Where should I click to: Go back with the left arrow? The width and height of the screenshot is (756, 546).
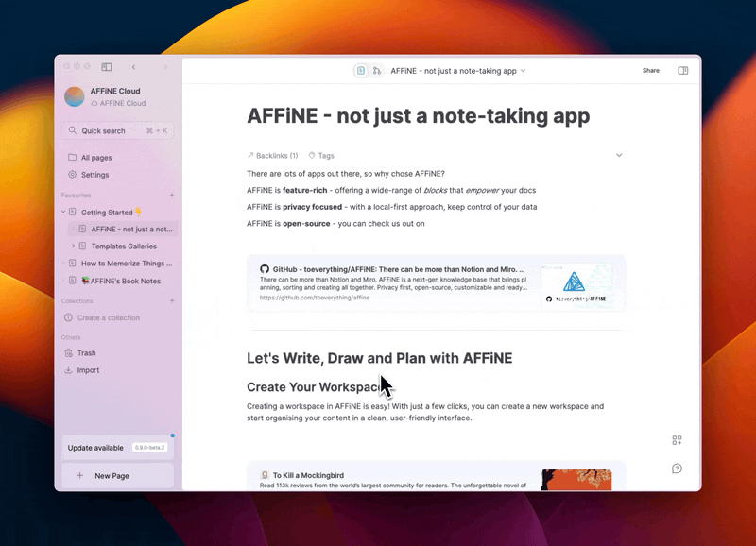(133, 67)
